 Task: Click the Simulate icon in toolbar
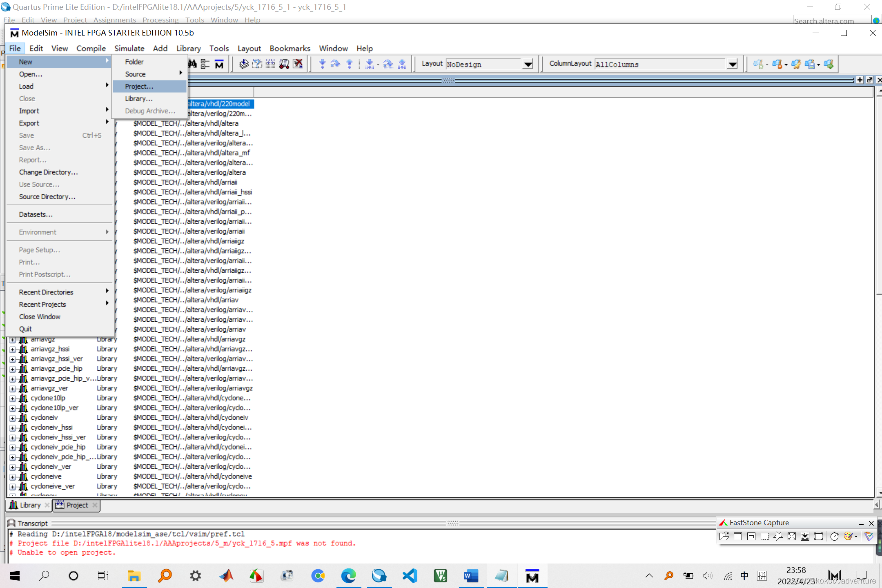[x=284, y=64]
